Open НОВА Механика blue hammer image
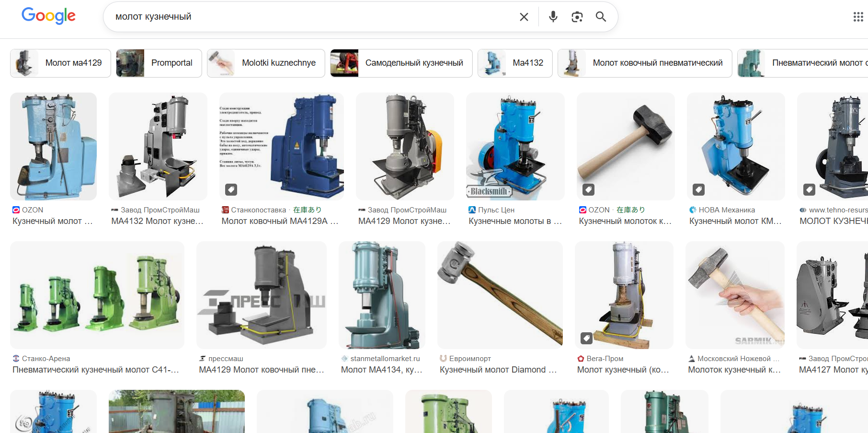Screen dimensions: 868x433 pyautogui.click(x=736, y=146)
